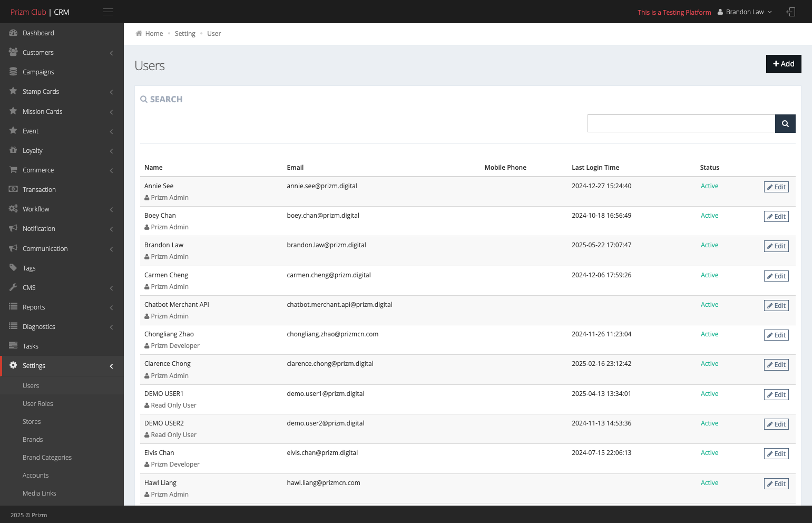Expand the Diagnostics submenu chevron

pyautogui.click(x=111, y=327)
